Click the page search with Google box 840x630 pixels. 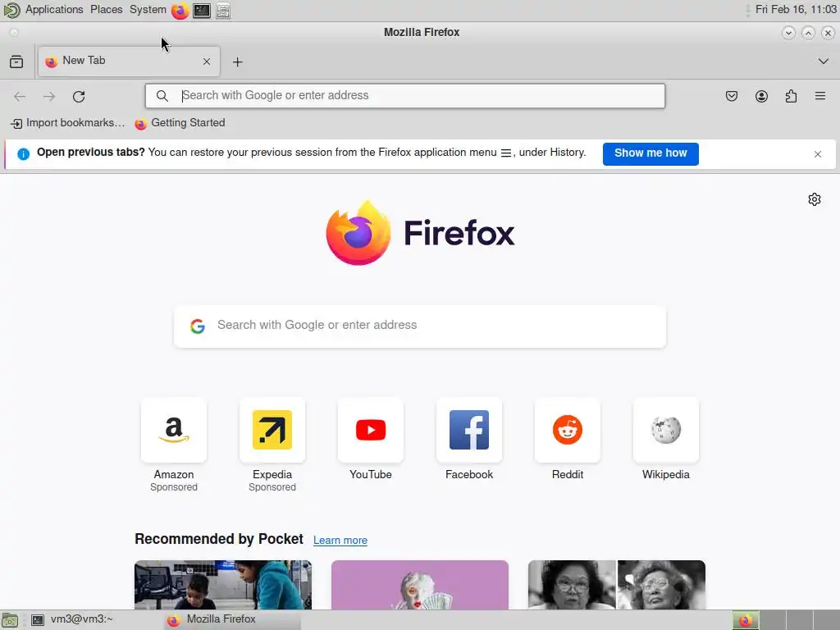pos(420,326)
